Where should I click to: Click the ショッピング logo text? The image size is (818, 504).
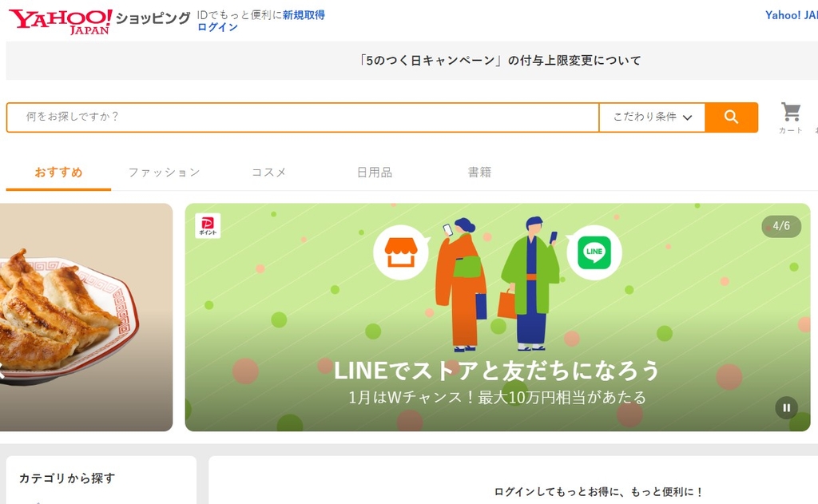tap(153, 18)
